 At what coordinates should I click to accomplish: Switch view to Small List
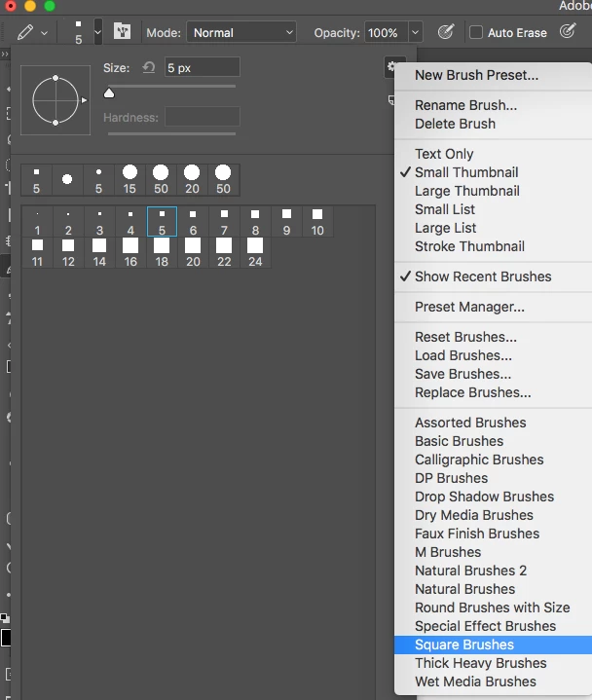point(493,209)
